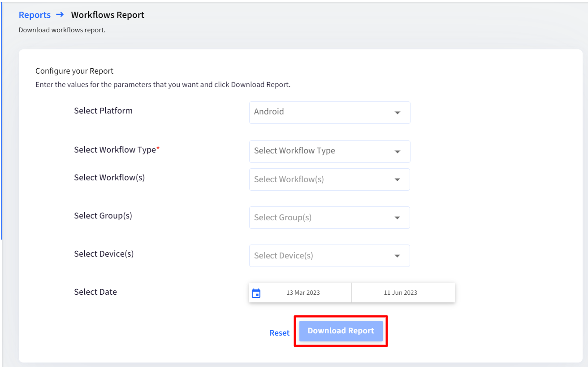This screenshot has width=588, height=367.
Task: Click the Select Date label
Action: [x=95, y=292]
